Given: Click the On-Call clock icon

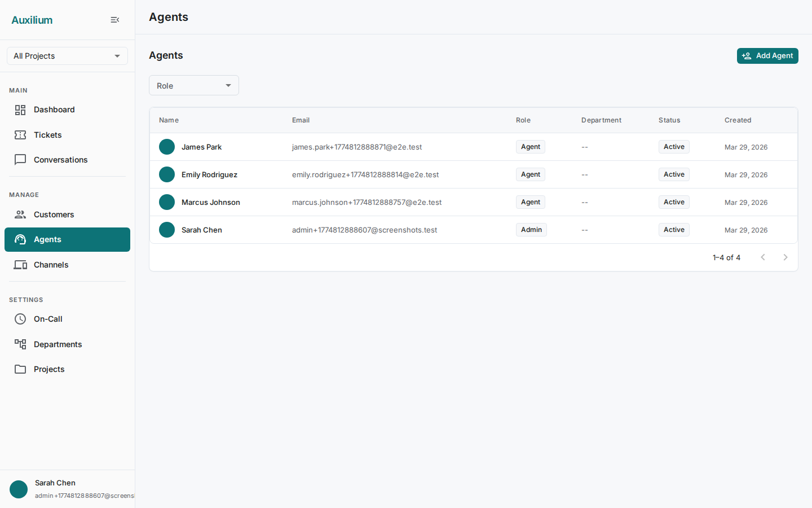Looking at the screenshot, I should (20, 319).
